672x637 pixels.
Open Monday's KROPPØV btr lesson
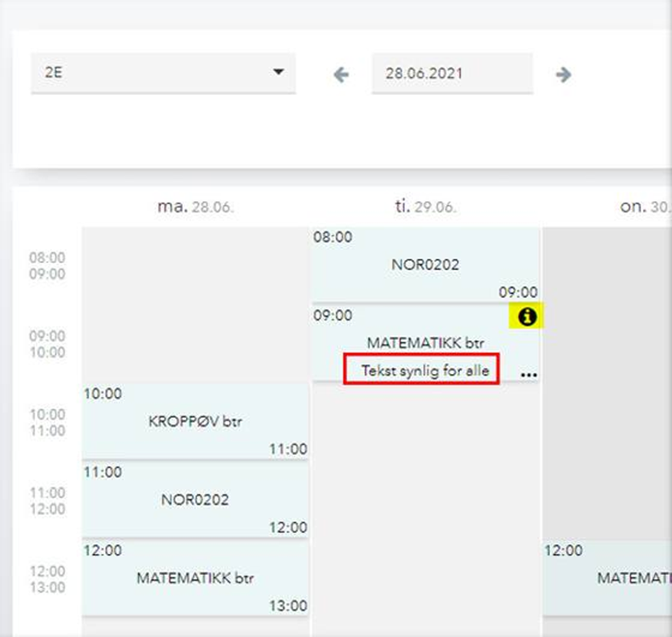[x=195, y=421]
